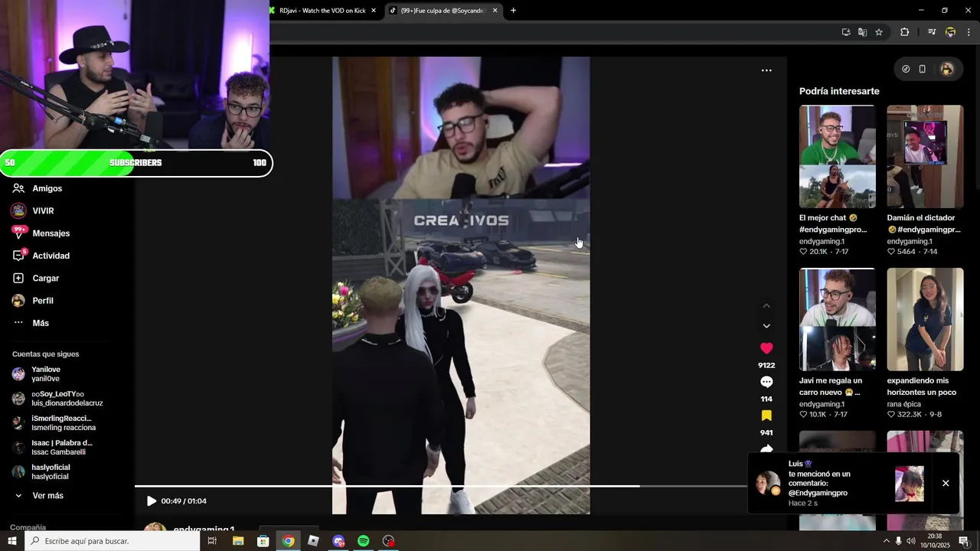This screenshot has height=551, width=980.
Task: Open comments with speech bubble icon
Action: click(x=766, y=382)
